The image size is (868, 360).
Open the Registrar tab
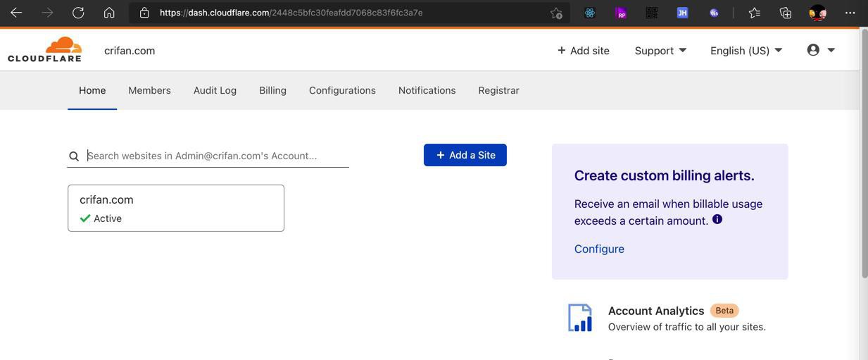[498, 90]
